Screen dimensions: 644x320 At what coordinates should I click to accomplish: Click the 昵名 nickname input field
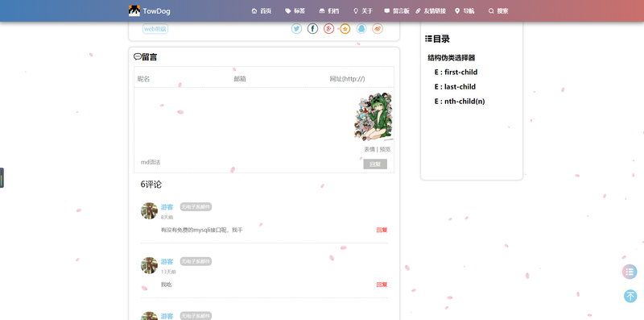(x=182, y=79)
